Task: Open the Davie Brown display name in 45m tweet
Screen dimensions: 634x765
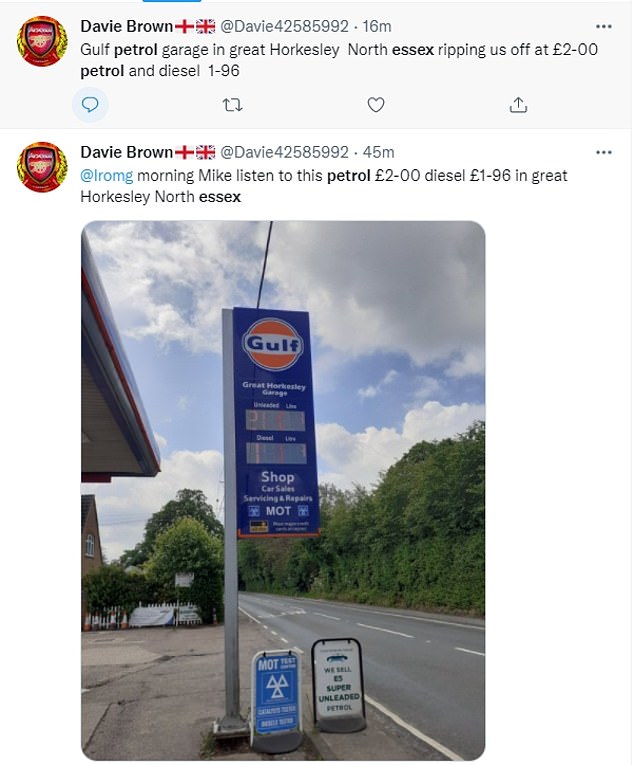Action: (126, 152)
